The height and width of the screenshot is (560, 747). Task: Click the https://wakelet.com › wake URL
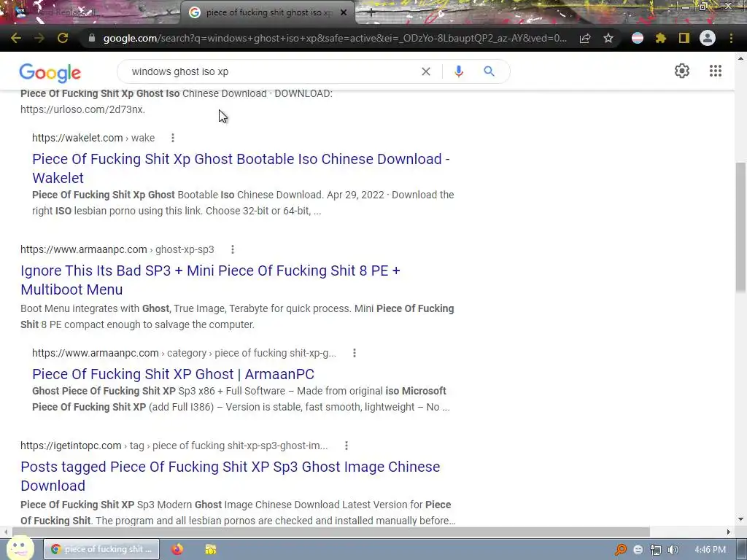[93, 138]
